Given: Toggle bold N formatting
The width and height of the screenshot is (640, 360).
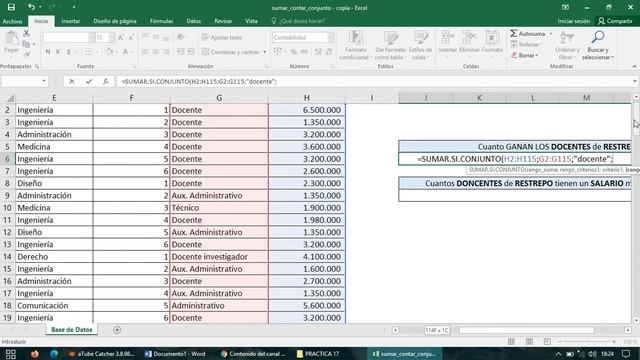Looking at the screenshot, I should point(48,52).
